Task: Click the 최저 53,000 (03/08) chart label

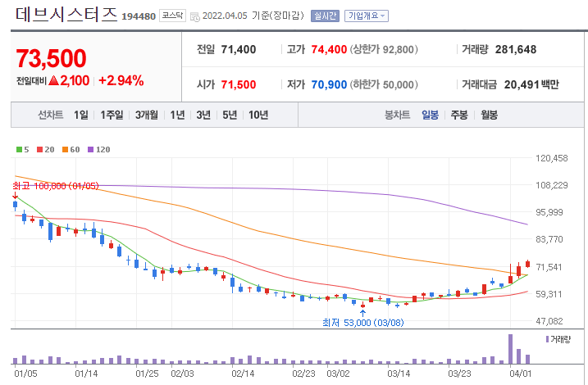Action: [x=363, y=323]
